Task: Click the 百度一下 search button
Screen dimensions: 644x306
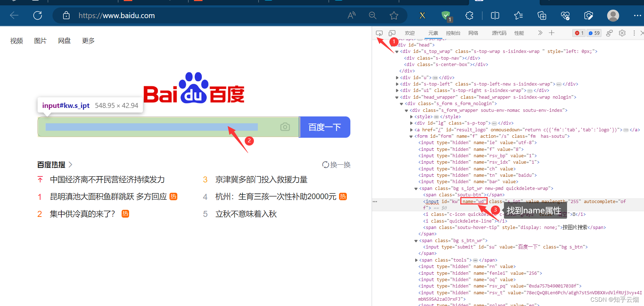Action: [325, 127]
